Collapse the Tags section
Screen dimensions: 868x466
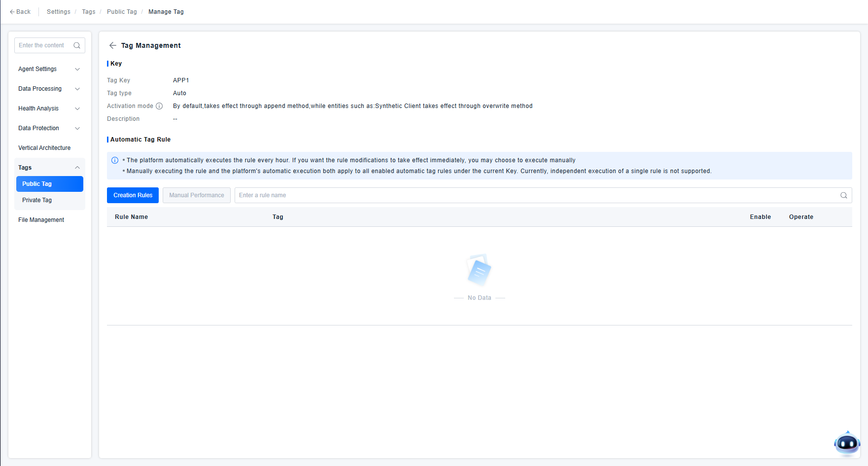pos(77,168)
